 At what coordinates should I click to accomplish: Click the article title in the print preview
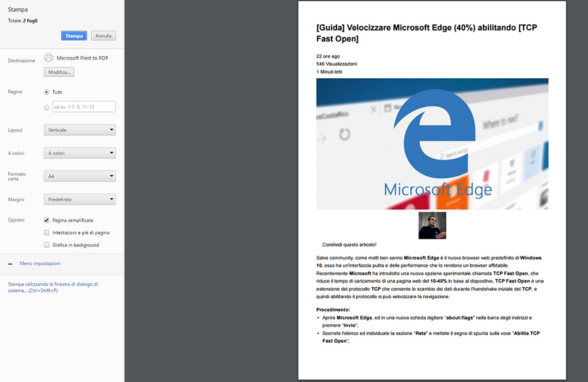pyautogui.click(x=427, y=33)
